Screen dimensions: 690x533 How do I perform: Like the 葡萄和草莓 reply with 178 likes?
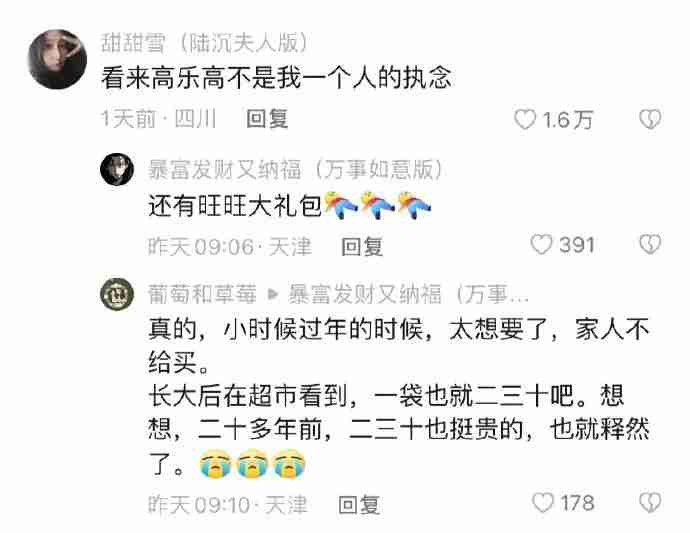pos(543,503)
